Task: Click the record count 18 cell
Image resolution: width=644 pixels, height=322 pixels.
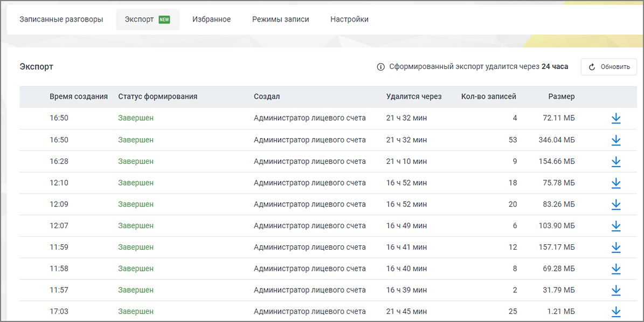Action: tap(513, 183)
